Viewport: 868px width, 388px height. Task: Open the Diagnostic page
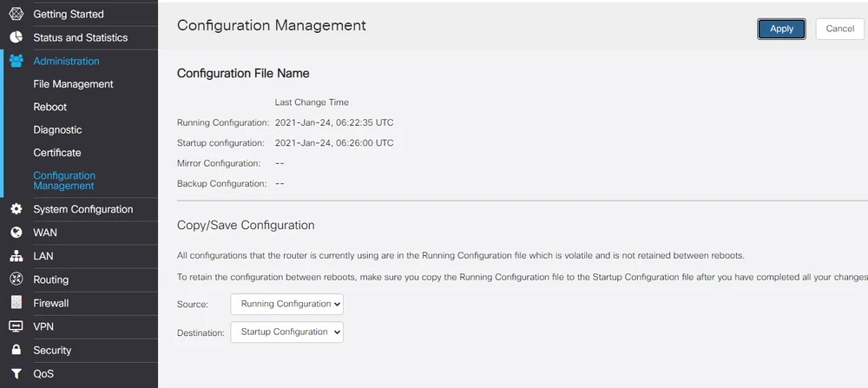(57, 129)
